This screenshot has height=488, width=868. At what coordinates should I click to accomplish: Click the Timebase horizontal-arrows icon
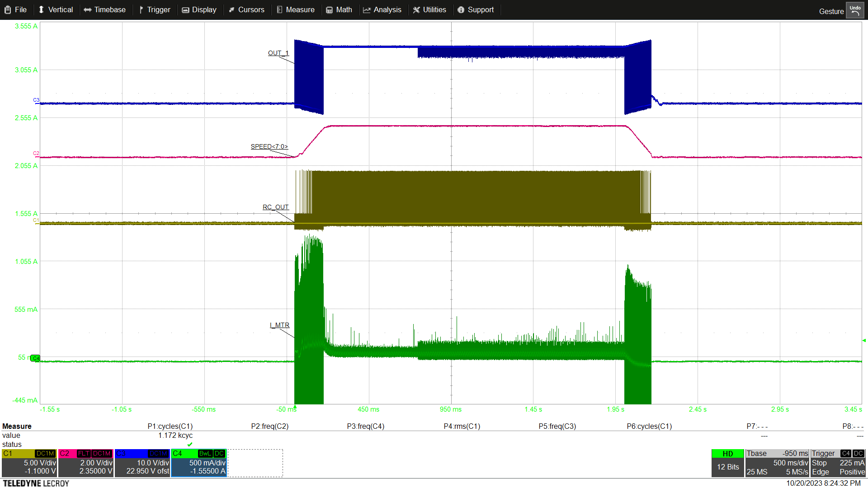tap(88, 9)
